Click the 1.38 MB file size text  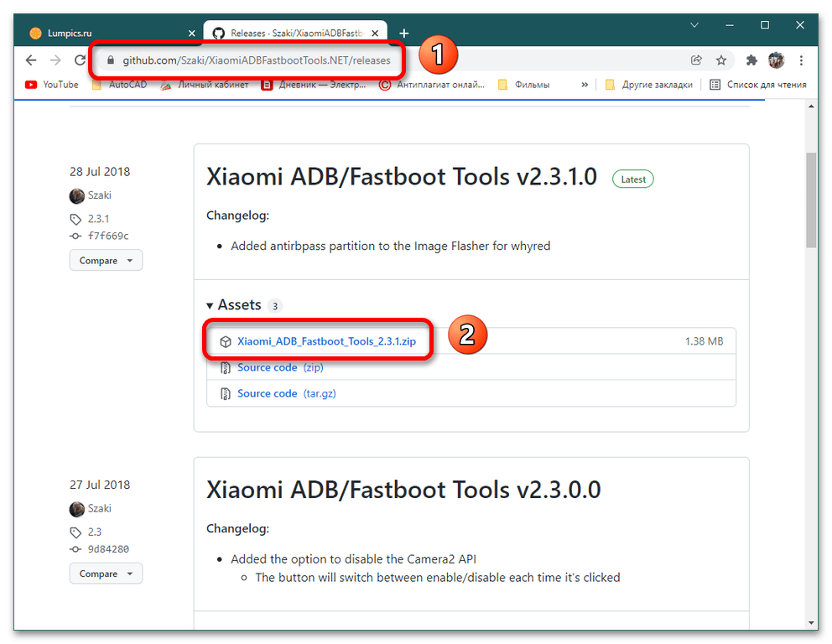(705, 341)
